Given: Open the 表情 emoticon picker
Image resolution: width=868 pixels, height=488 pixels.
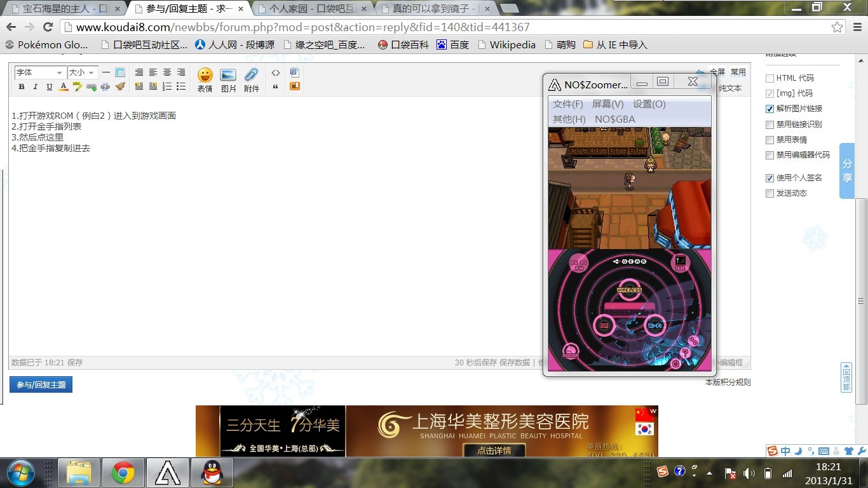Looking at the screenshot, I should (x=205, y=80).
